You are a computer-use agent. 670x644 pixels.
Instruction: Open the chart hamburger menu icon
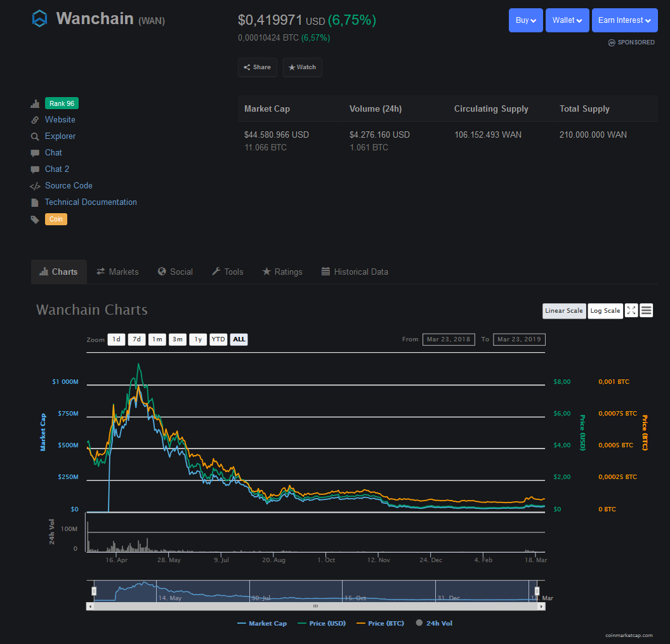[647, 311]
